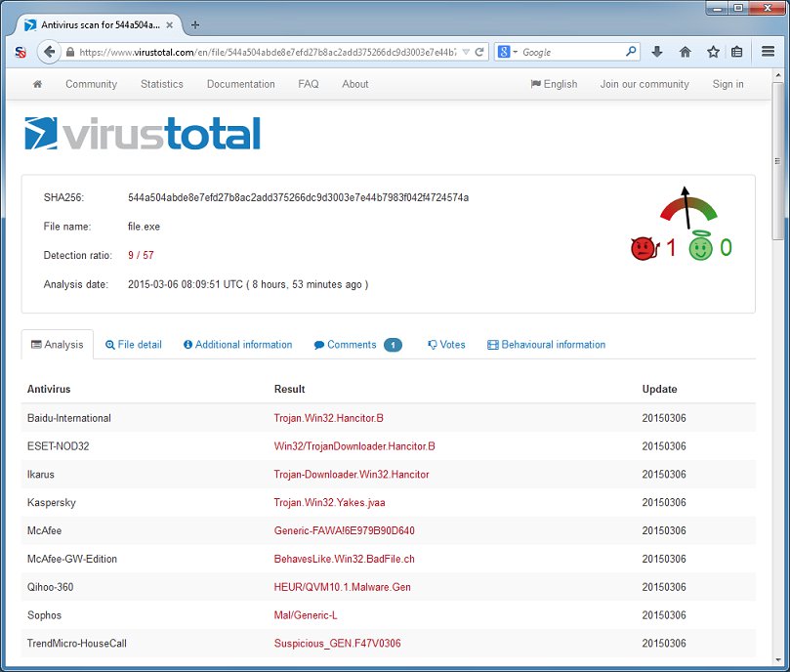Image resolution: width=790 pixels, height=672 pixels.
Task: Click the Sign in link
Action: tap(728, 84)
